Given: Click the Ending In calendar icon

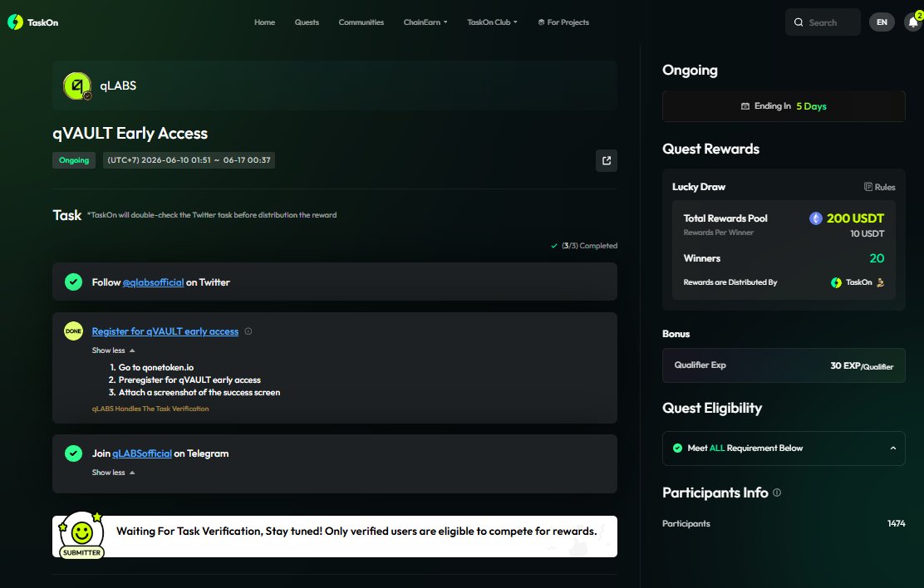Looking at the screenshot, I should [745, 106].
